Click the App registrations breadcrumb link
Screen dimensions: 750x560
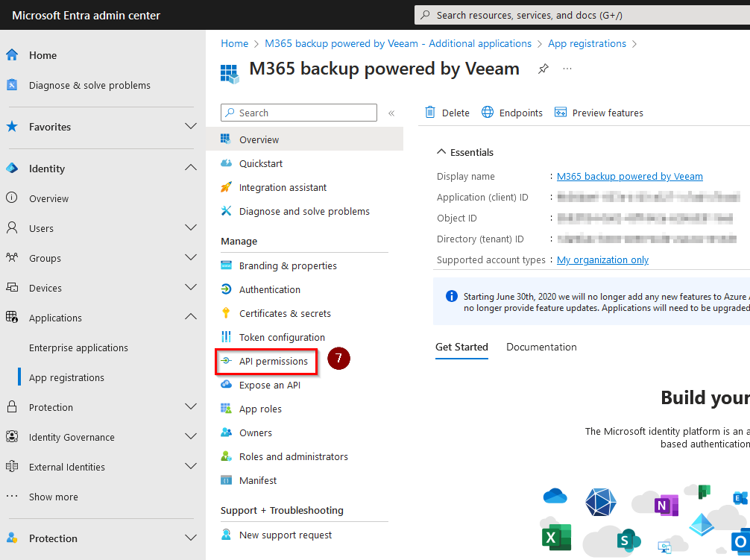point(587,43)
